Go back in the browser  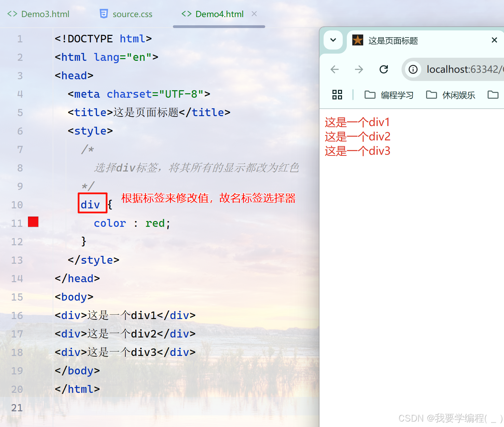(335, 69)
